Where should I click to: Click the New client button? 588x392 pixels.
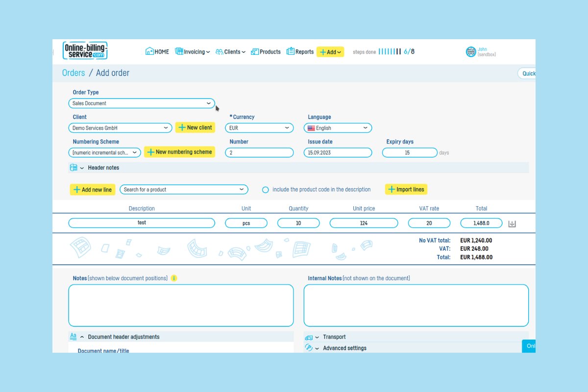195,128
